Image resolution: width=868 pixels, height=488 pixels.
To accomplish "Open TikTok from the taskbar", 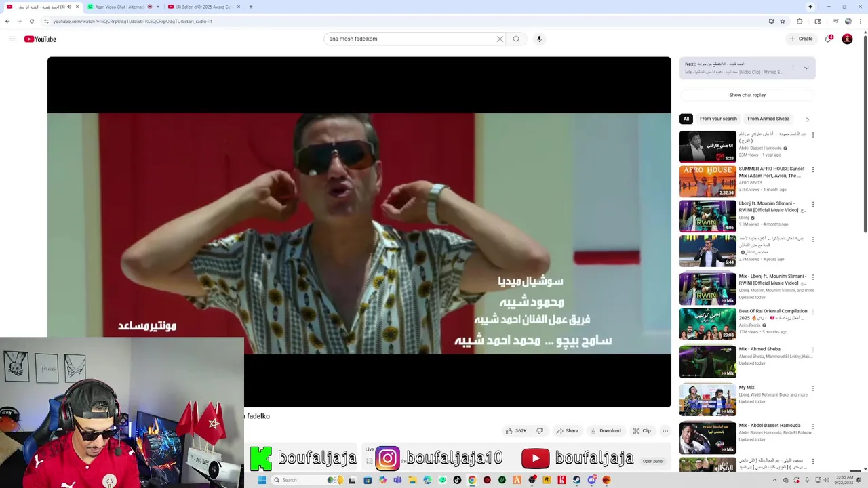I will click(457, 480).
